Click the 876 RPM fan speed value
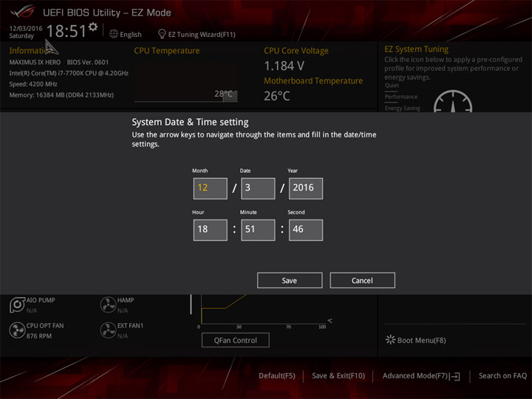Screen dimensions: 532x399 pyautogui.click(x=39, y=336)
